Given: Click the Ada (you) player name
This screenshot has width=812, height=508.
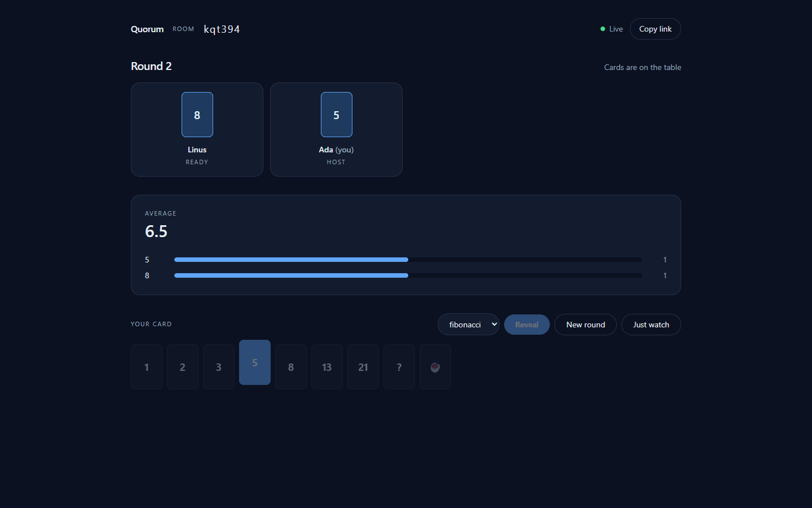Looking at the screenshot, I should tap(336, 150).
